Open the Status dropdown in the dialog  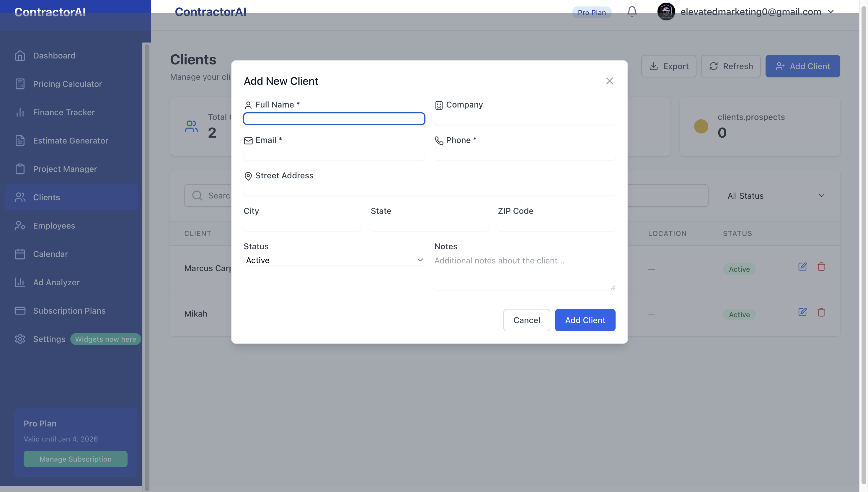pyautogui.click(x=333, y=260)
